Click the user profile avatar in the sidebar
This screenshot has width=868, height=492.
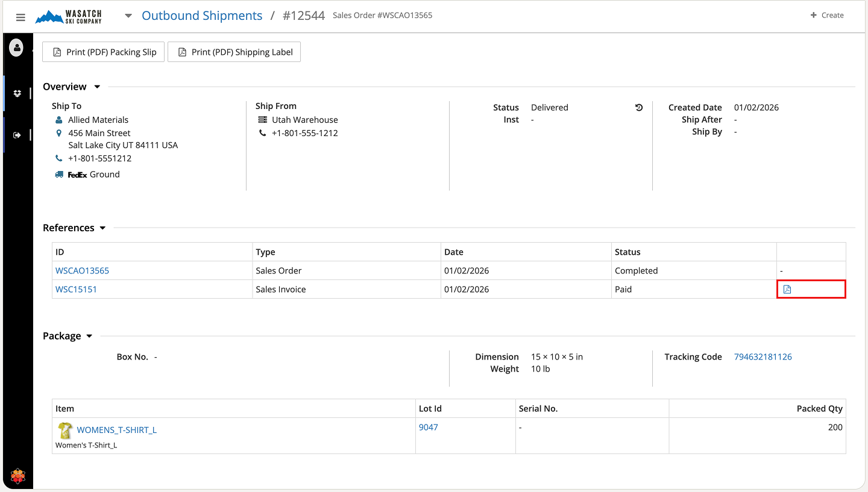pos(16,47)
